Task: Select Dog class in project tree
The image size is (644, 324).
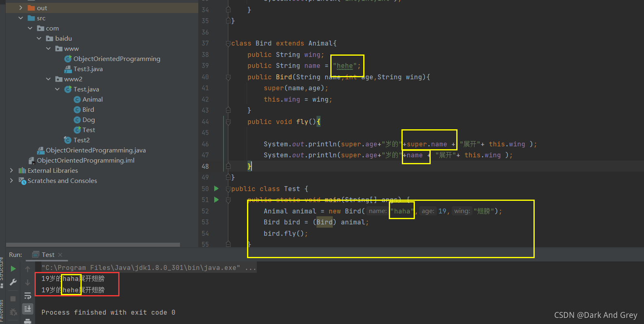Action: tap(89, 120)
